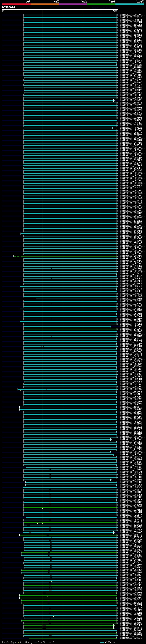This screenshot has width=146, height=644.
Task: Click the hit label UniRef100_Q1DW15
Action: tap(131, 273)
